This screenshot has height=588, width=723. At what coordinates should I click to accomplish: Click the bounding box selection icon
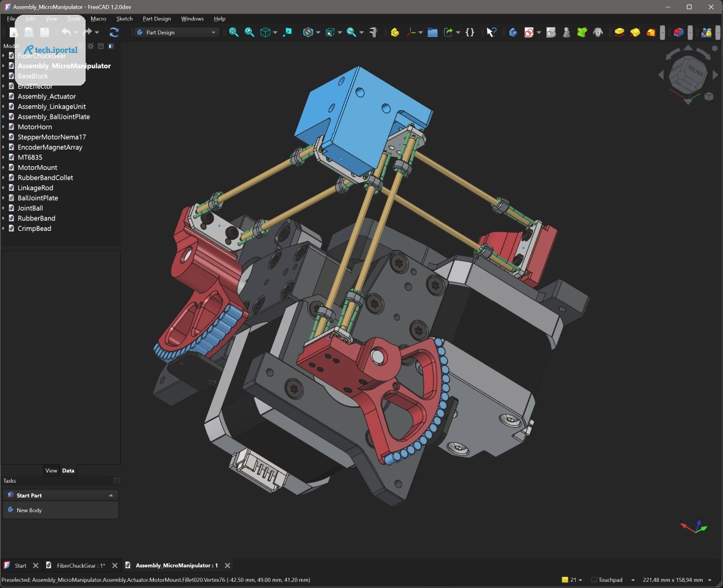tap(330, 32)
